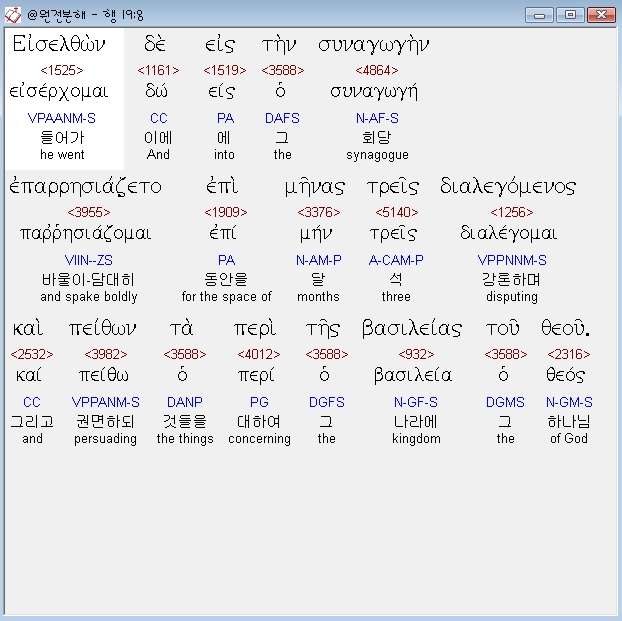Viewport: 622px width, 621px height.
Task: Click the parsing code VPAANM-S
Action: coord(62,118)
